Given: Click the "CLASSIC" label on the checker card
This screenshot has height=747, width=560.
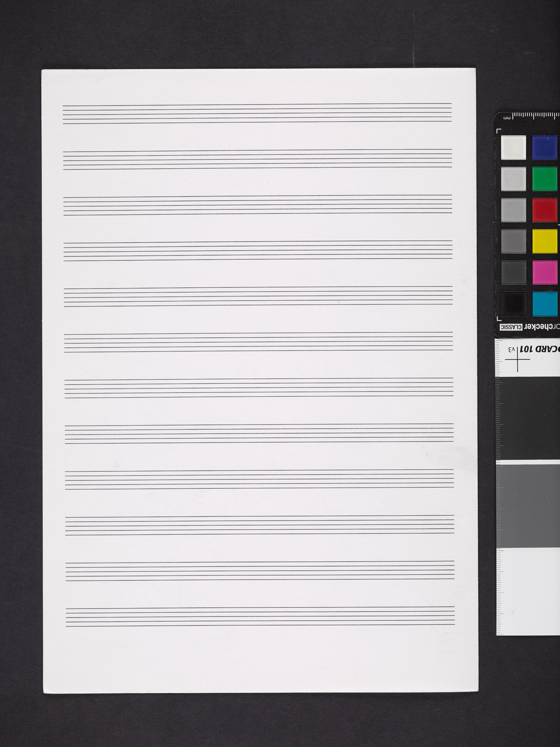Looking at the screenshot, I should [511, 327].
